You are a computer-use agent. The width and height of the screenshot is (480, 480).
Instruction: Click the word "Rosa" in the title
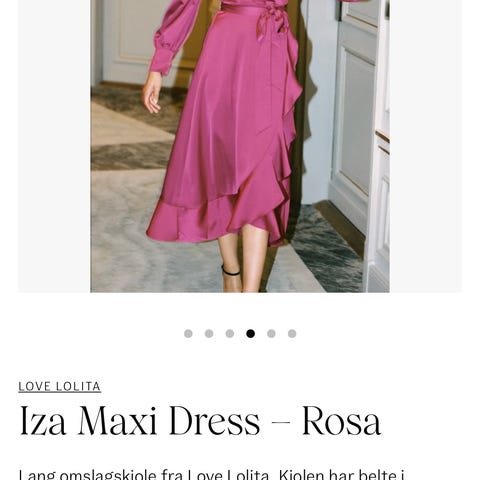(341, 421)
